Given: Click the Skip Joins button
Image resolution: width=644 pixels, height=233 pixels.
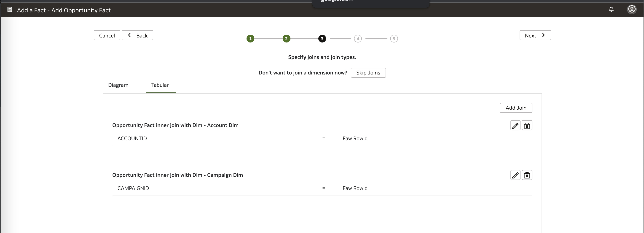Looking at the screenshot, I should click(x=368, y=72).
